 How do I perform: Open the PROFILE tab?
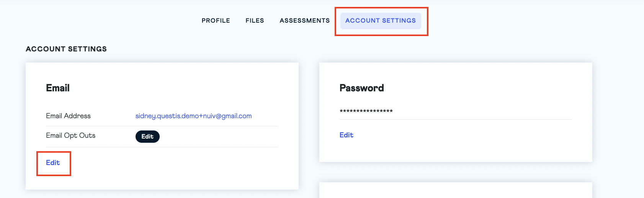click(216, 21)
